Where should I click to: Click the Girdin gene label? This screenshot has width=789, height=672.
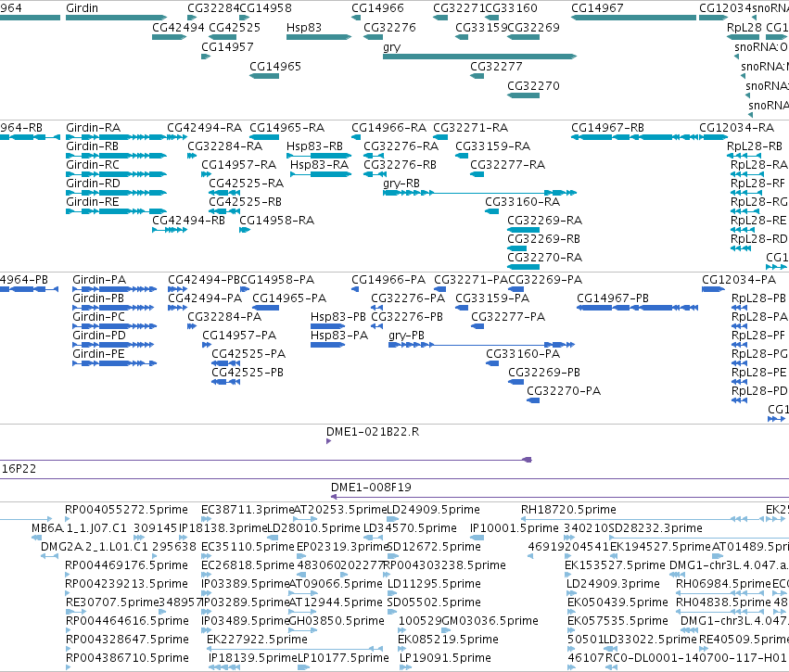[82, 8]
